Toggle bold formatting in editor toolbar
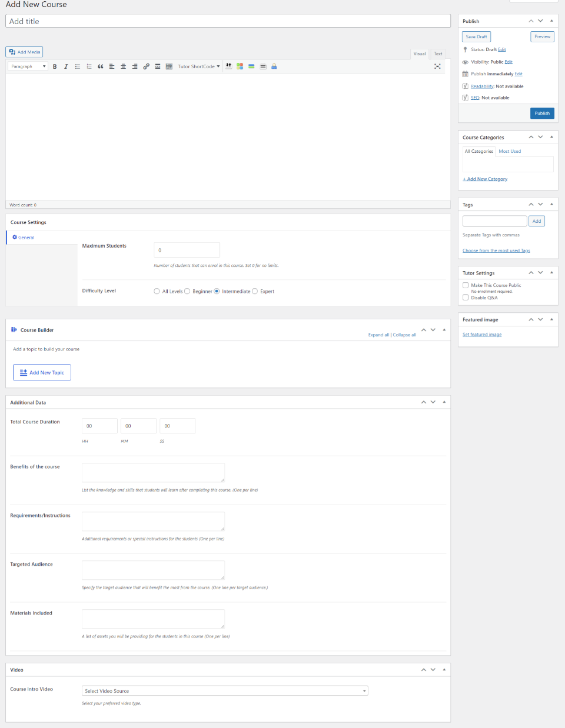 coord(55,66)
